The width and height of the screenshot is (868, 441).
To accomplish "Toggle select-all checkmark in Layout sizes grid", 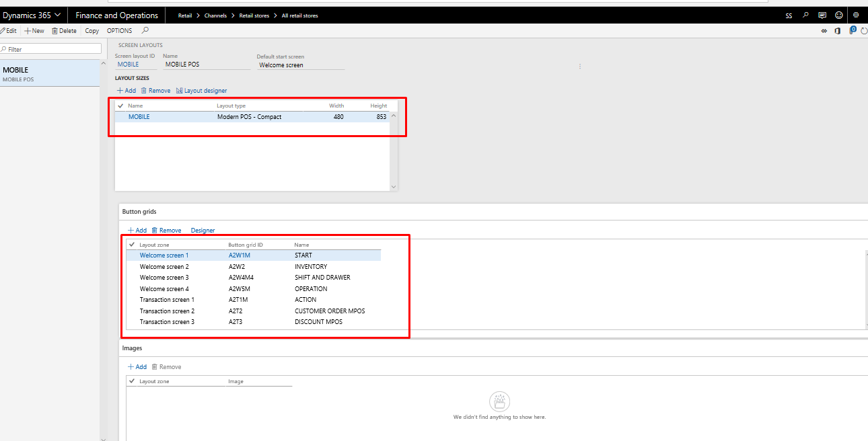I will tap(121, 106).
